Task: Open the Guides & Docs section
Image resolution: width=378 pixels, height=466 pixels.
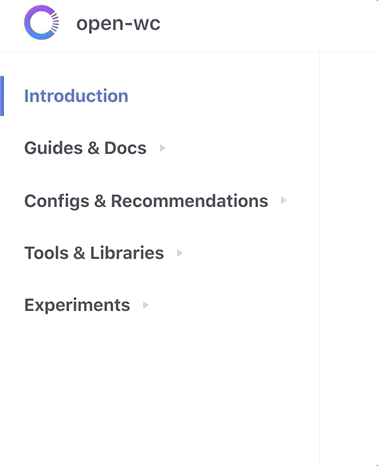Action: pyautogui.click(x=85, y=148)
